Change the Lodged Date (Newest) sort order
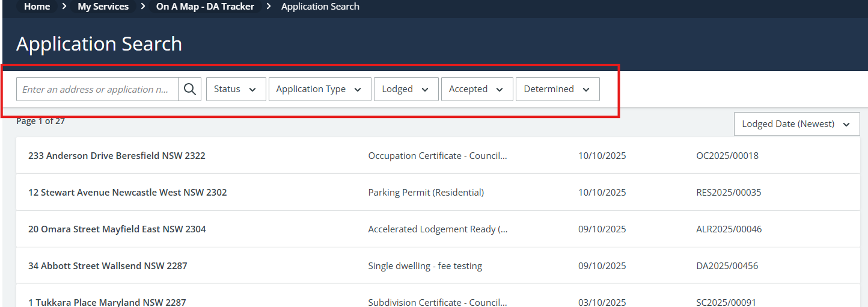The image size is (868, 307). click(x=796, y=124)
